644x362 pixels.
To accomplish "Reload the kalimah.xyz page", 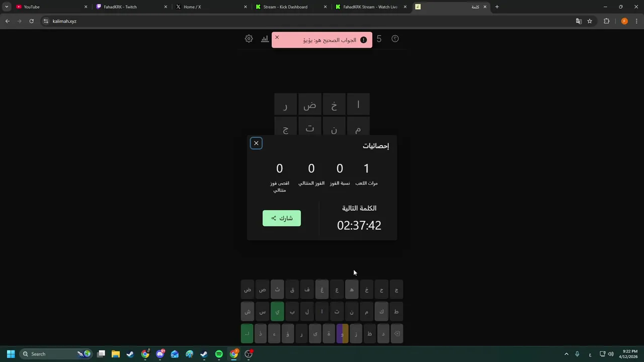I will coord(31,21).
